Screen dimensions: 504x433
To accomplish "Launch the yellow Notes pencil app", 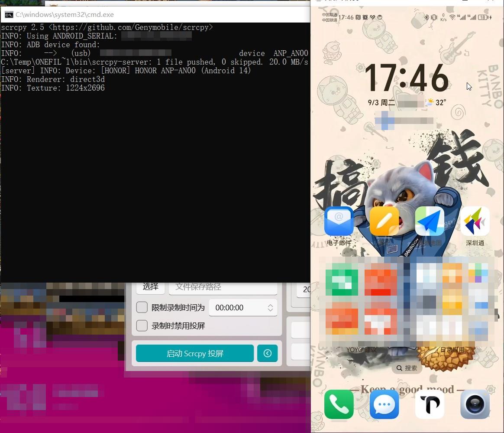I will tap(384, 221).
